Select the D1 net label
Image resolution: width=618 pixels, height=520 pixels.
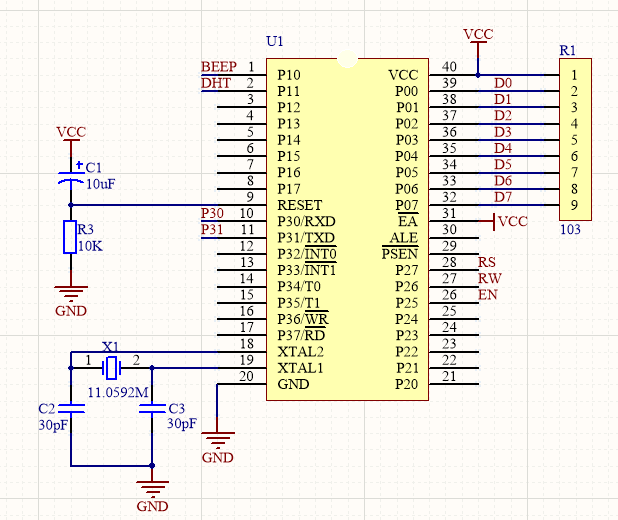click(503, 99)
